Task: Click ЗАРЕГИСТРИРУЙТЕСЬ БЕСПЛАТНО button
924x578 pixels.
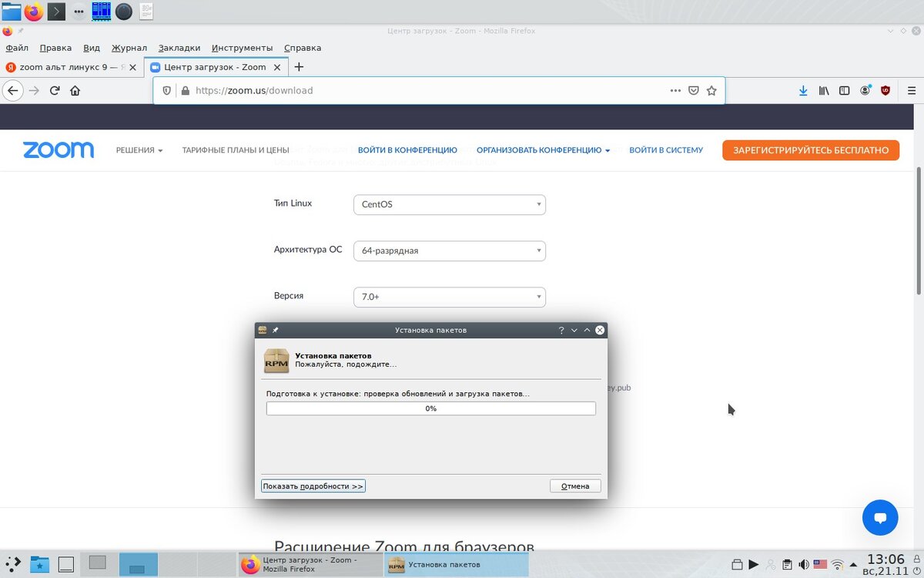Action: [x=811, y=150]
